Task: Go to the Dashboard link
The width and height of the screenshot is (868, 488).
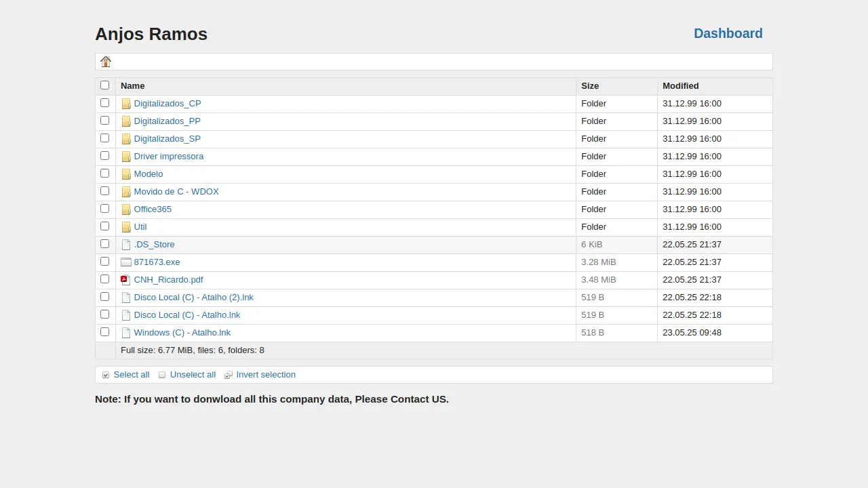Action: [728, 33]
